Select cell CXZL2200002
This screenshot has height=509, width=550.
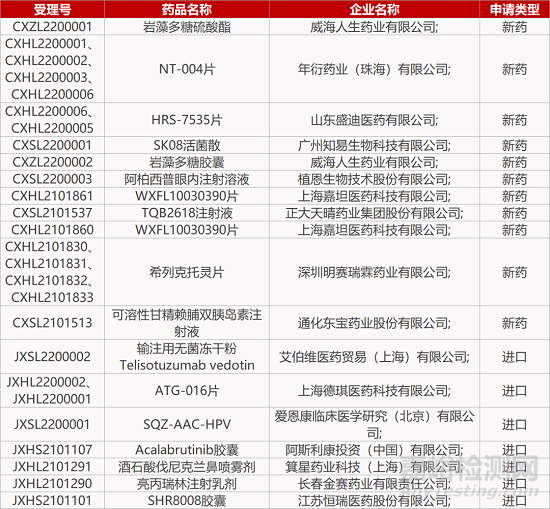point(52,162)
